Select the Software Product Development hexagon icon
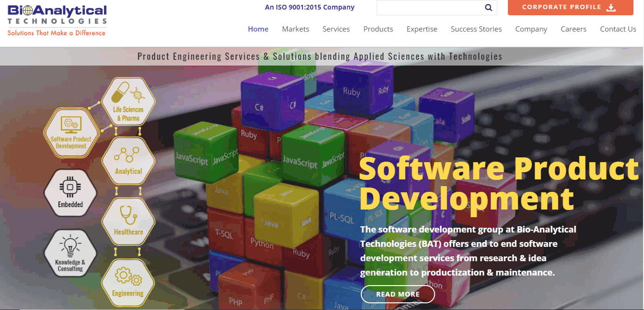This screenshot has width=644, height=310. click(x=71, y=133)
